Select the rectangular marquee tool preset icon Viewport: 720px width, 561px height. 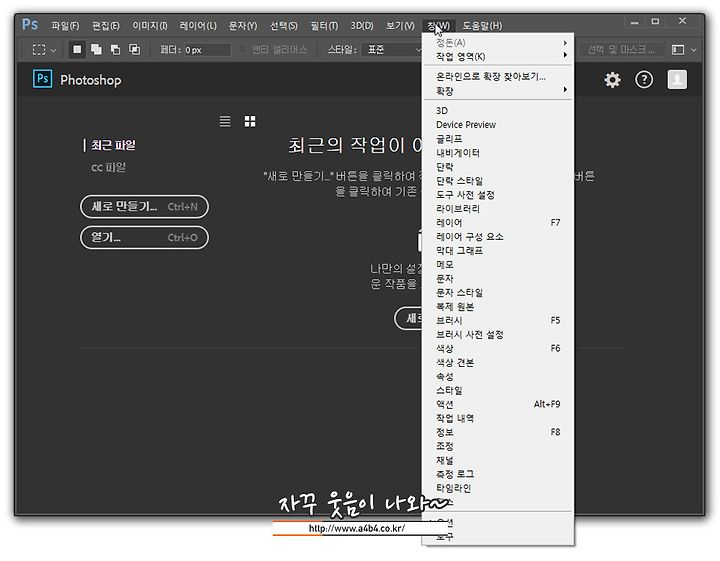click(39, 50)
